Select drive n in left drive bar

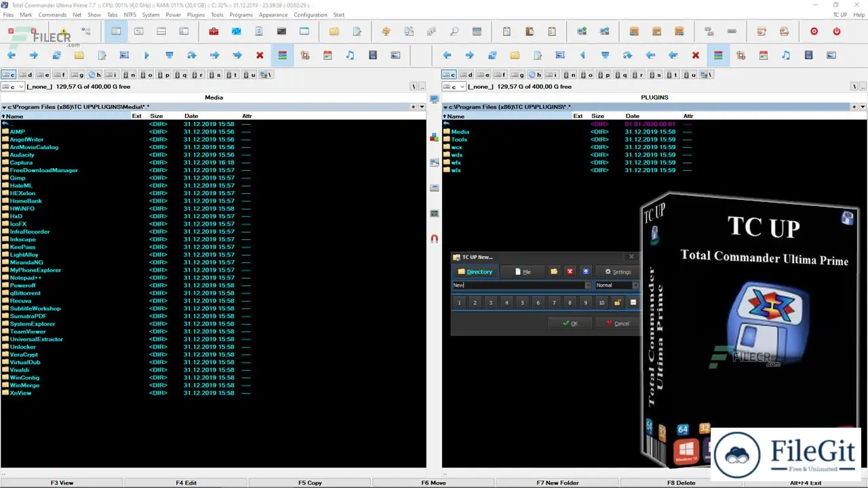(129, 75)
